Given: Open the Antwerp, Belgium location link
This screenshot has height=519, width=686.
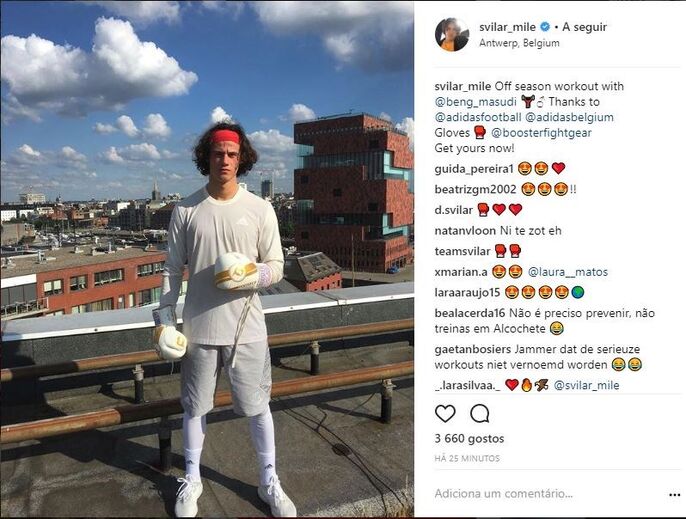Looking at the screenshot, I should tap(519, 43).
